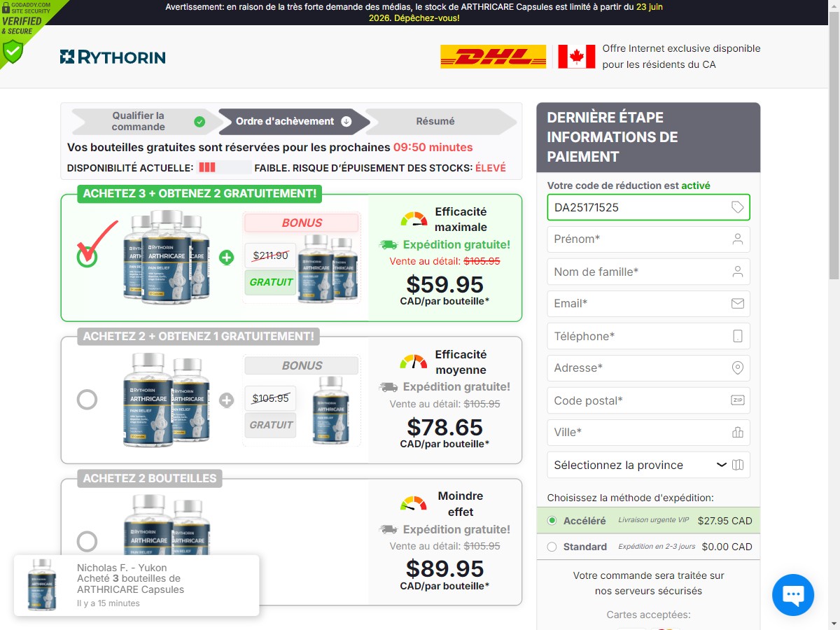Open the Sélectionnez la province dropdown
Image resolution: width=840 pixels, height=630 pixels.
(x=648, y=465)
